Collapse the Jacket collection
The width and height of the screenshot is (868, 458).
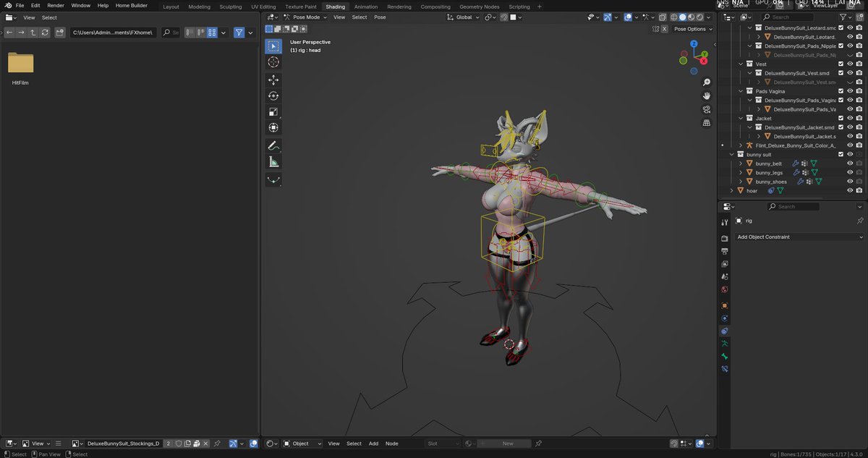[740, 118]
